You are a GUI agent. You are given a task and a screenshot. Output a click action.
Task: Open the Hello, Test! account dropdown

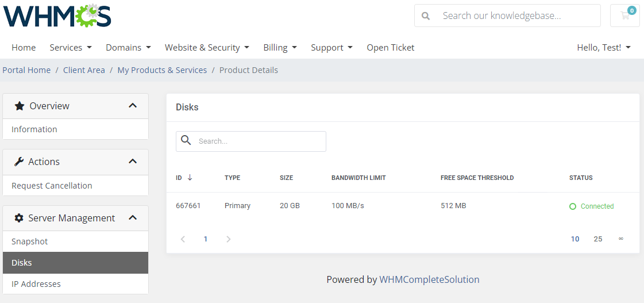[x=604, y=48]
